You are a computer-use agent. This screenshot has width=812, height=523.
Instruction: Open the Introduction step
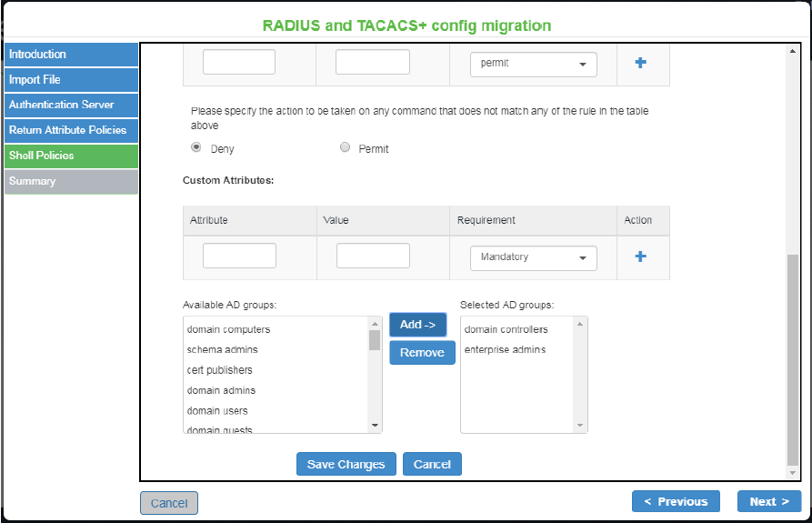tap(72, 55)
